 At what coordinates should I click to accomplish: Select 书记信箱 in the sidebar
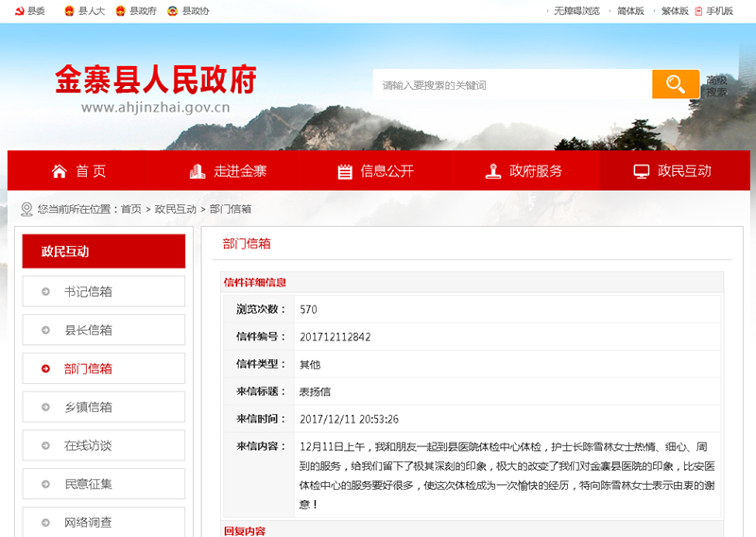(88, 291)
